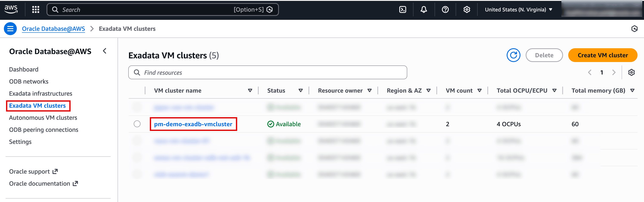Click VM count value 2 for pm-demo-exadb-vmcluster
Viewport: 644px width, 202px height.
[x=447, y=124]
